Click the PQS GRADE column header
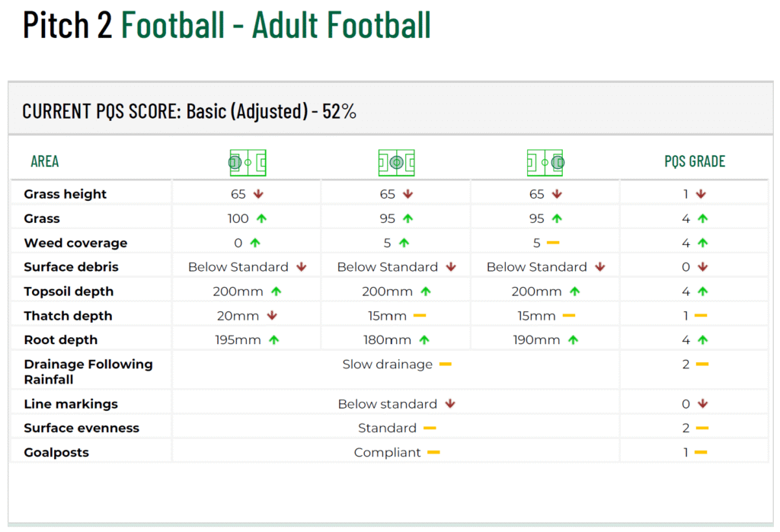The height and width of the screenshot is (532, 780). 695,161
